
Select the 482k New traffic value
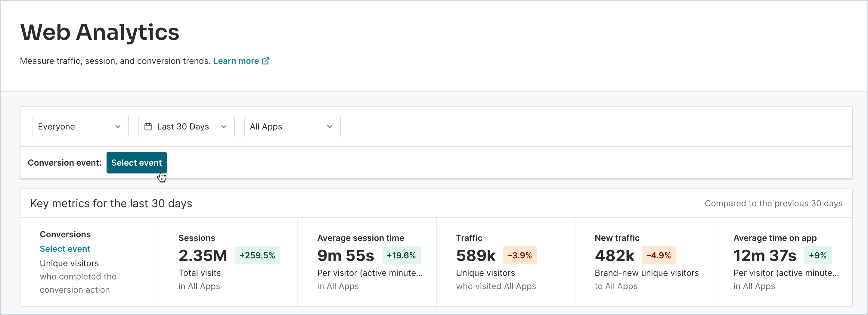tap(615, 256)
